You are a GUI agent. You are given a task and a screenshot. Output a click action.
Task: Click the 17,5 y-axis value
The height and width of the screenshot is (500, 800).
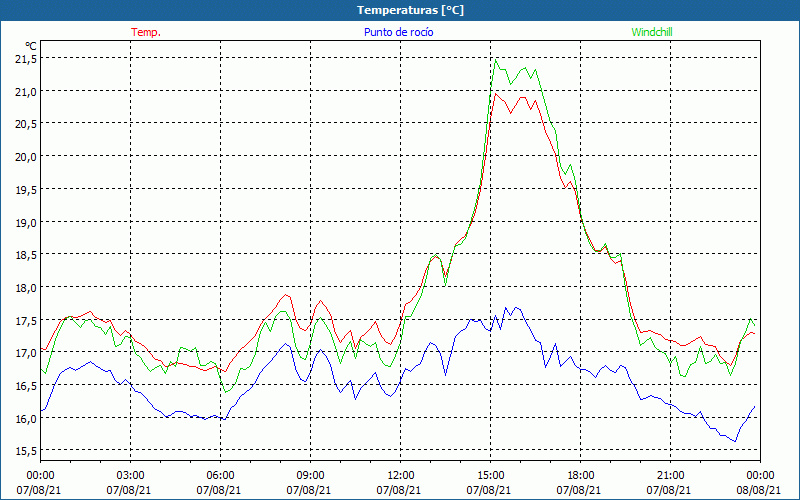(26, 320)
